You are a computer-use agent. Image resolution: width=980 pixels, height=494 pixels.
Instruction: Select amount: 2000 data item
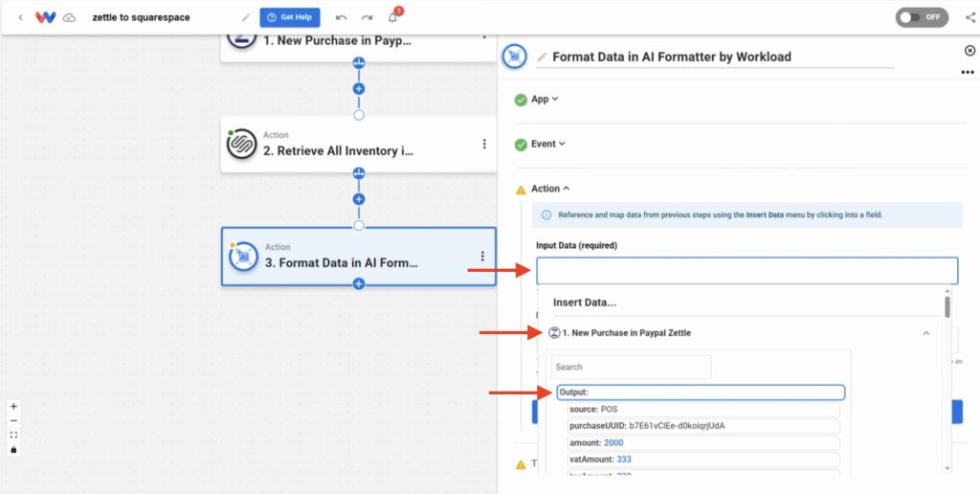[703, 443]
